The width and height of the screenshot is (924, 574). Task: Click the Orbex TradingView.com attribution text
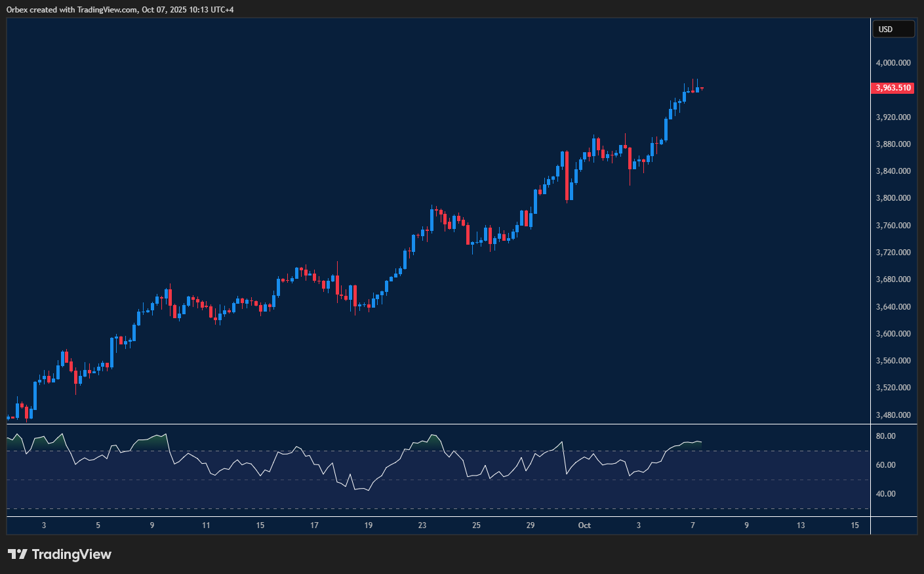point(120,10)
